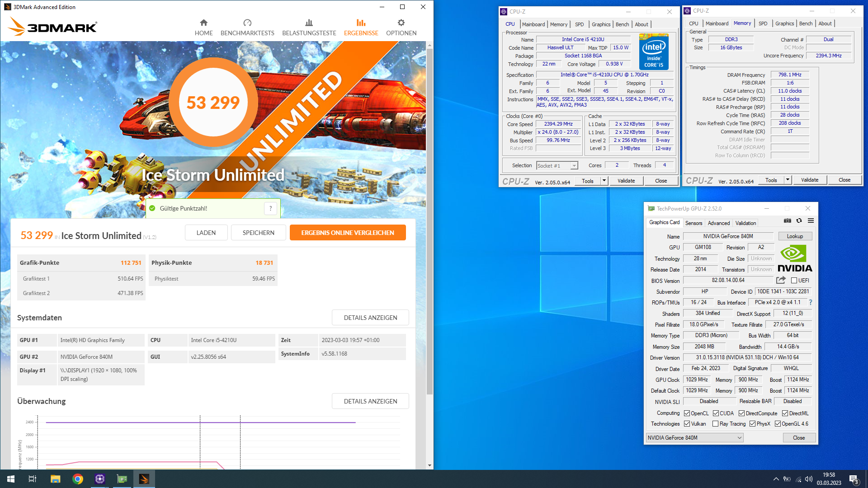Open the GPU-Z Validation tab
The image size is (868, 488).
pos(745,223)
